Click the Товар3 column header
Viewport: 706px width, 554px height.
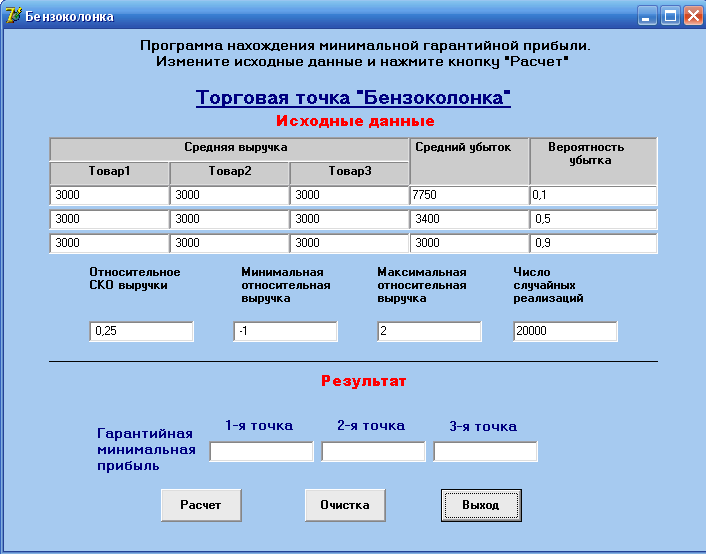coord(349,173)
